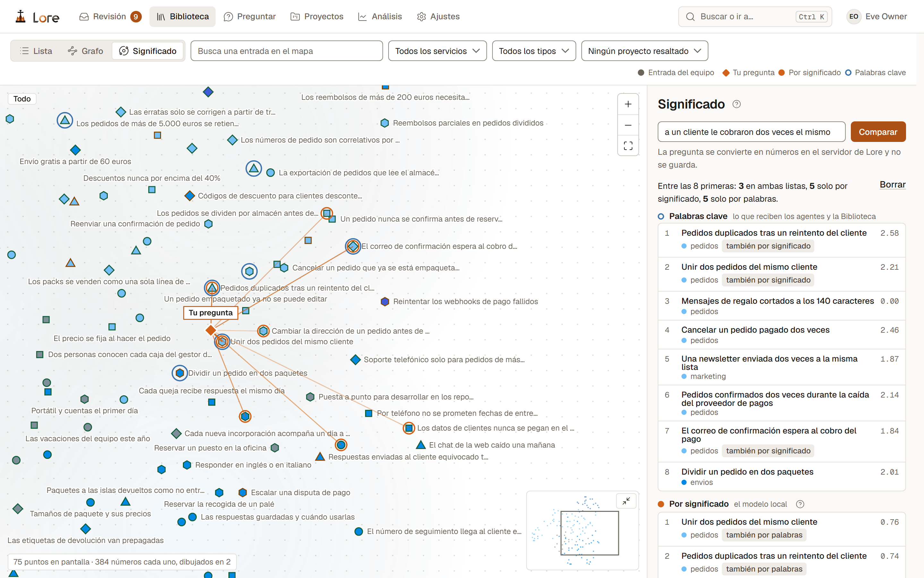The width and height of the screenshot is (924, 578).
Task: Select node 'Soporte telefónico solo para pedidos'
Action: pos(355,360)
